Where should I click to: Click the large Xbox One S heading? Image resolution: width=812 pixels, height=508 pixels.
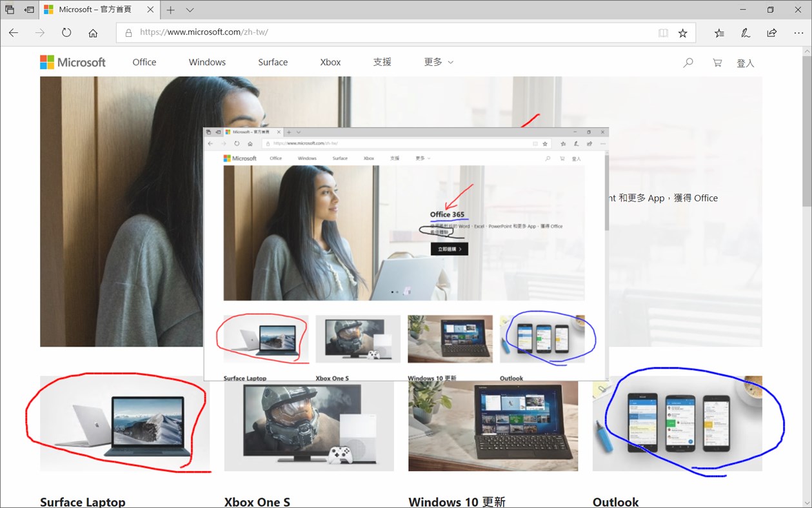pyautogui.click(x=257, y=502)
